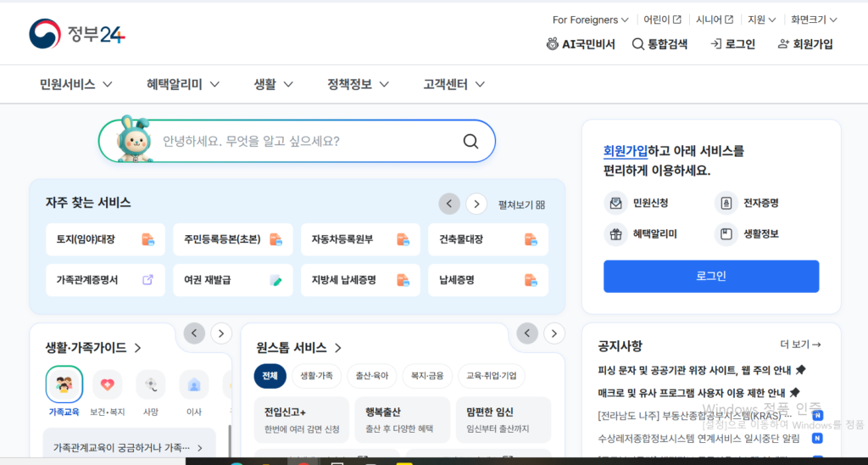Open the 시니어 site link
Viewport: 868px width, 465px height.
click(715, 20)
